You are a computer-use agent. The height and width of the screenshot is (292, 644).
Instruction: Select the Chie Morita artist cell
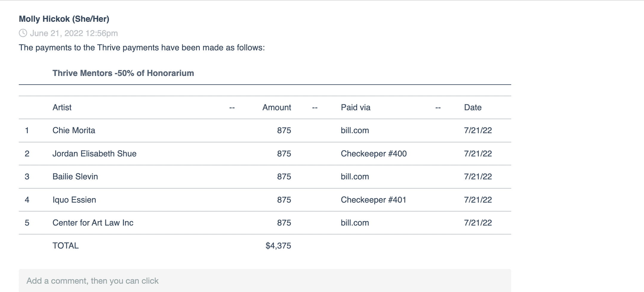[74, 131]
